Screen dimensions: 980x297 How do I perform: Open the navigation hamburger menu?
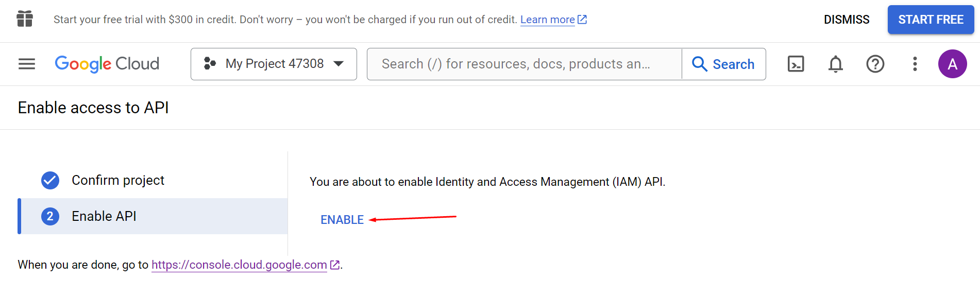coord(26,64)
